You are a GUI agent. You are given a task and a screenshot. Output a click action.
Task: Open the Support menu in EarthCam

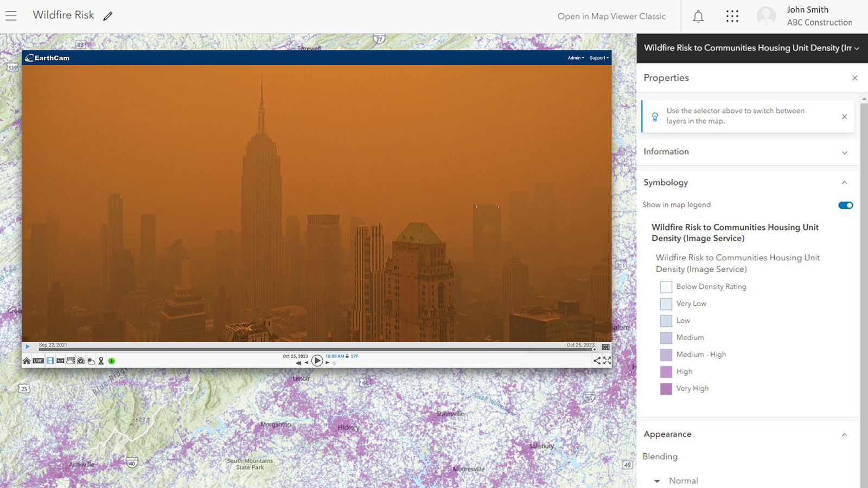598,58
